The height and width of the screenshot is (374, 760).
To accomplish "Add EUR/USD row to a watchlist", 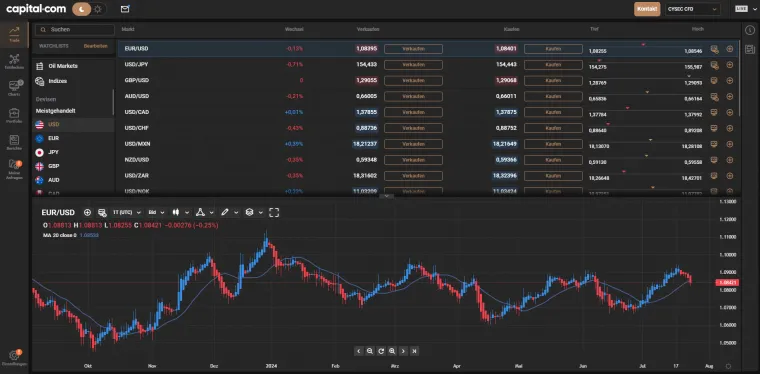I will (729, 49).
